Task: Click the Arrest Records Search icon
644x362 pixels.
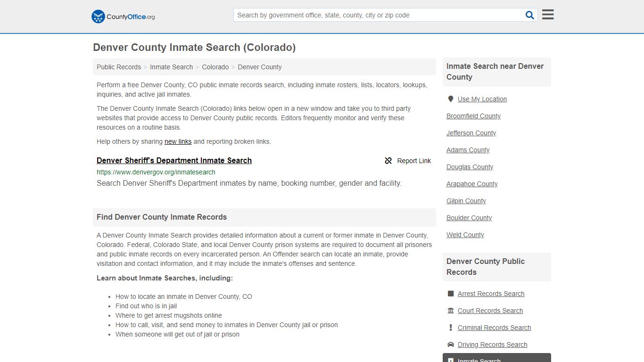Action: click(x=451, y=294)
